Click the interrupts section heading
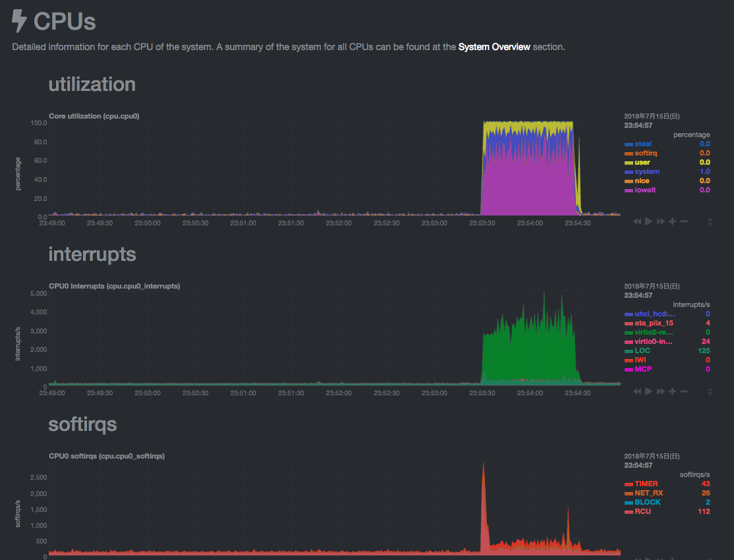This screenshot has width=734, height=560. click(x=92, y=254)
